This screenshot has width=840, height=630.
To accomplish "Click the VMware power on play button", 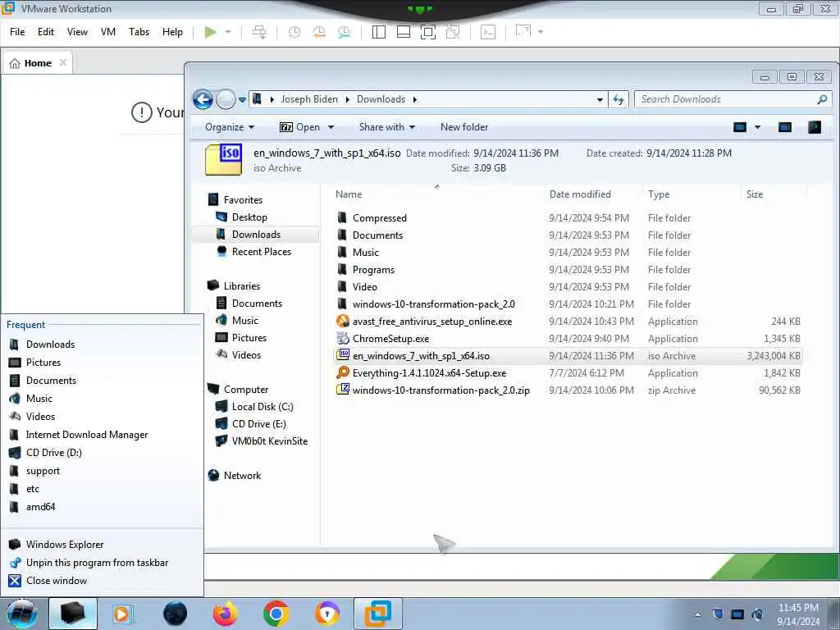I will coord(211,32).
